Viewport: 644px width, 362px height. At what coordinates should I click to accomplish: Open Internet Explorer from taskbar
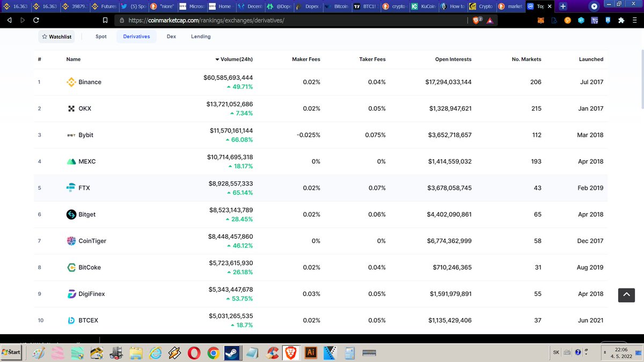point(156,352)
